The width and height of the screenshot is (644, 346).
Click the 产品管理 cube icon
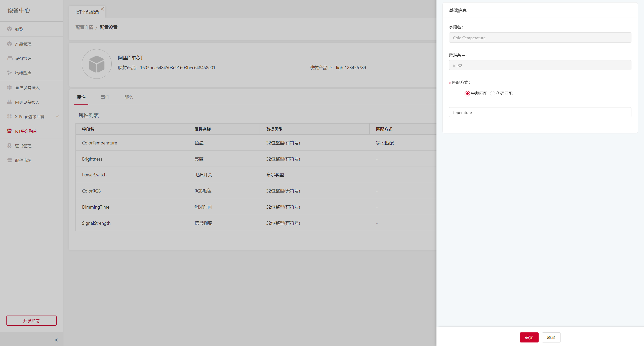point(10,44)
